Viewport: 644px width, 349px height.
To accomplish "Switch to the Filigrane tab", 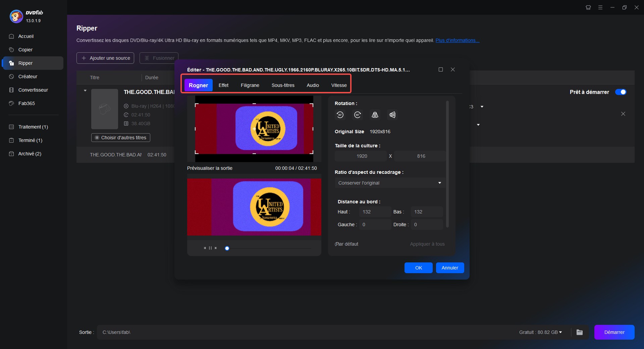I will [250, 85].
